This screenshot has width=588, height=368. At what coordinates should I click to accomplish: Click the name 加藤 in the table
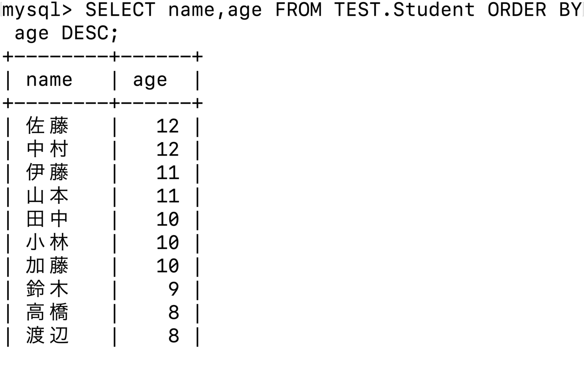coord(47,266)
